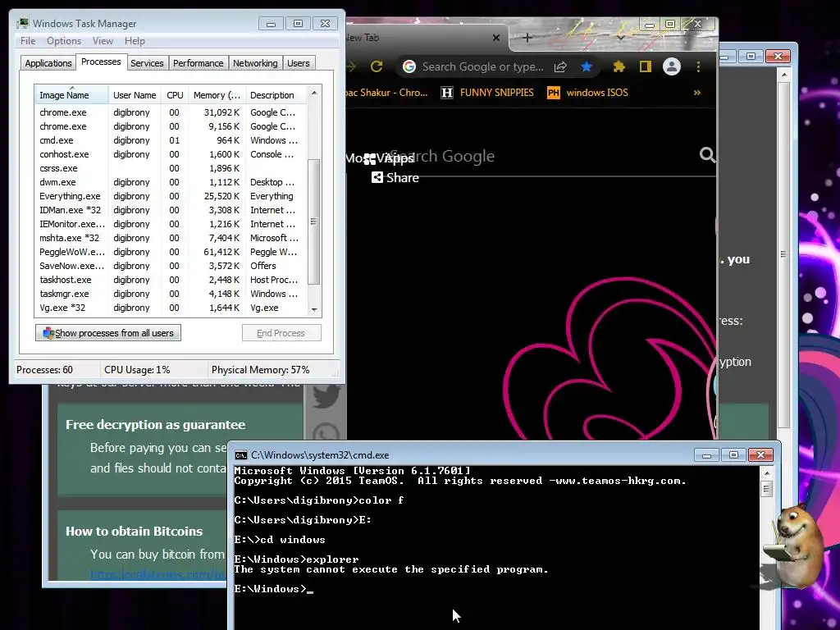Select PeggleWoW process row

coord(171,252)
